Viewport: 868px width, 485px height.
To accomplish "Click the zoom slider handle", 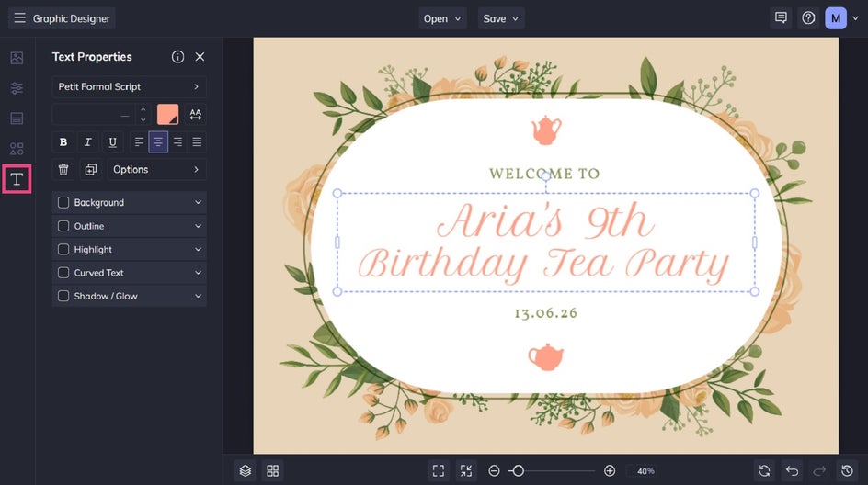I will (519, 470).
